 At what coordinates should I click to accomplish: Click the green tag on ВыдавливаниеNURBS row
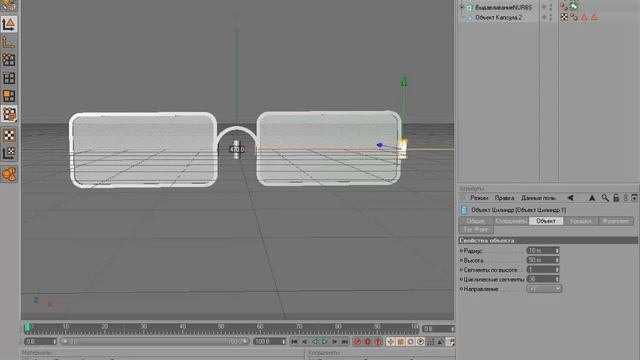point(574,7)
